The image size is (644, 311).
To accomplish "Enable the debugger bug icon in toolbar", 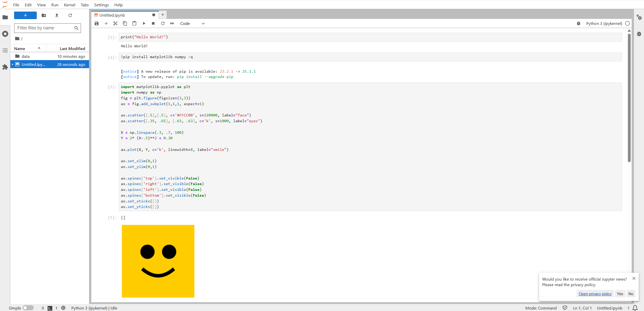I will click(x=579, y=23).
